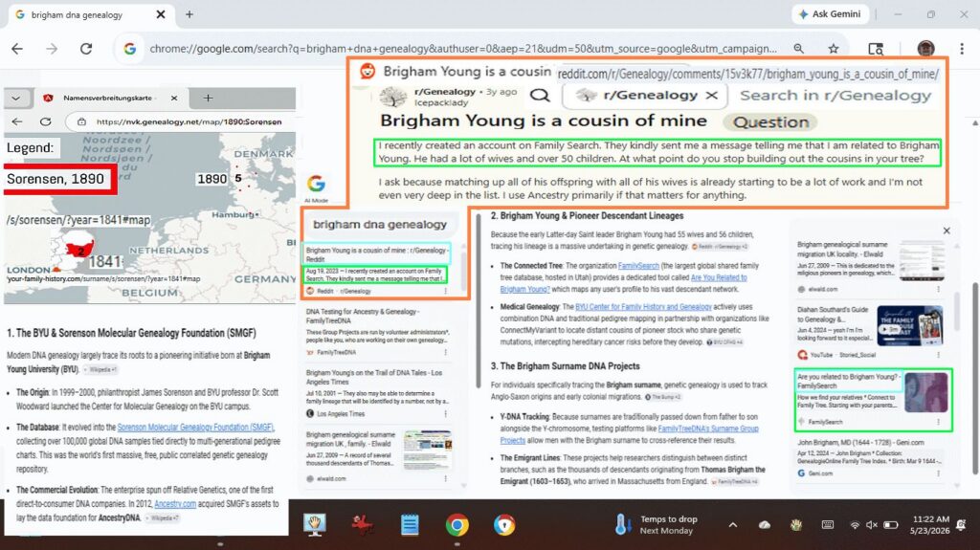Bookmark this page with the star icon
Image resolution: width=980 pixels, height=550 pixels.
point(834,49)
